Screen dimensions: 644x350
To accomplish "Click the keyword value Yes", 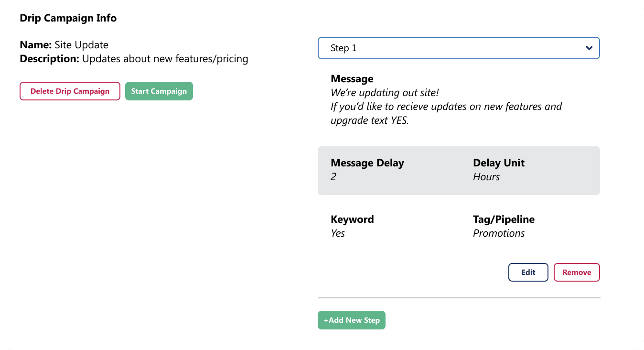I will tap(338, 233).
